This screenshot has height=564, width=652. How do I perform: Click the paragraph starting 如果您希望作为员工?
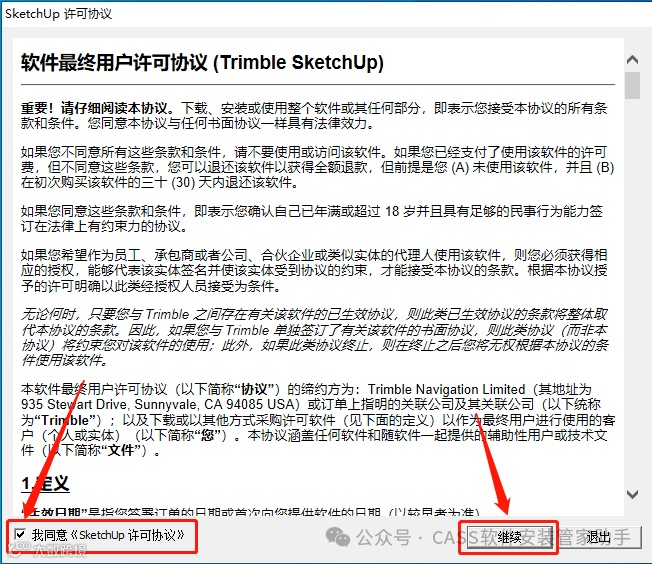[314, 270]
